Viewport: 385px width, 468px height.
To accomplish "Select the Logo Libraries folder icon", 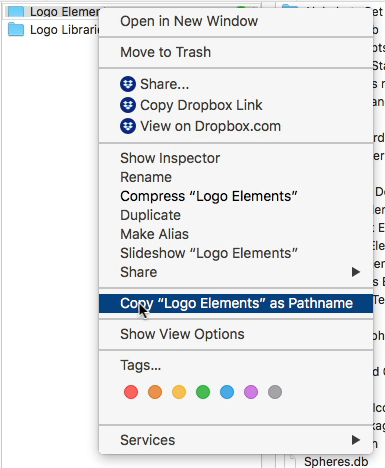I will [16, 29].
